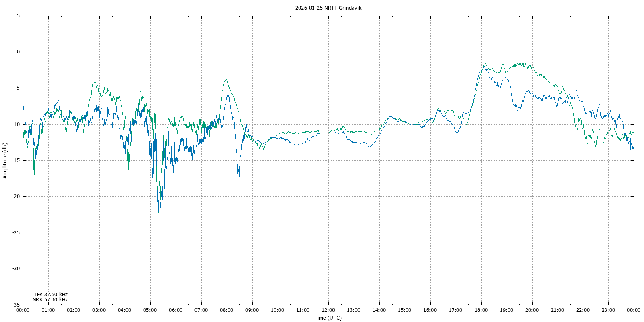The width and height of the screenshot is (644, 322).
Task: Click the Amplitude (db) axis label
Action: [x=5, y=160]
